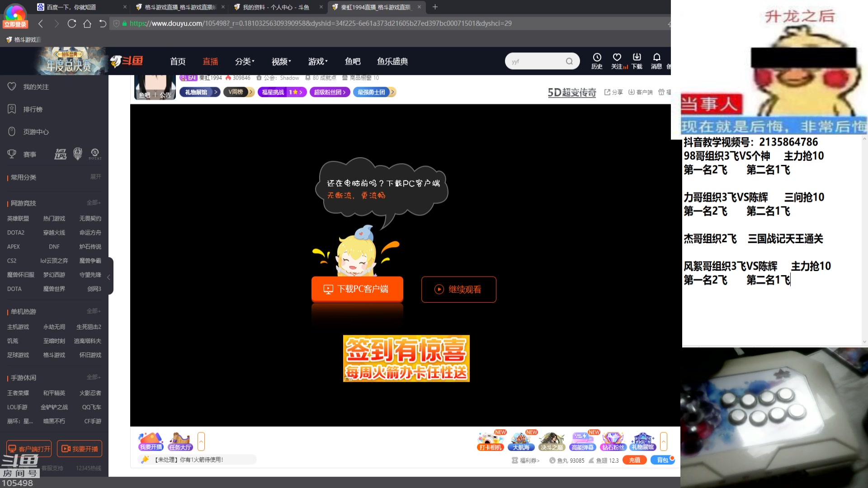Open the 最强勇士团 badge

point(375,92)
